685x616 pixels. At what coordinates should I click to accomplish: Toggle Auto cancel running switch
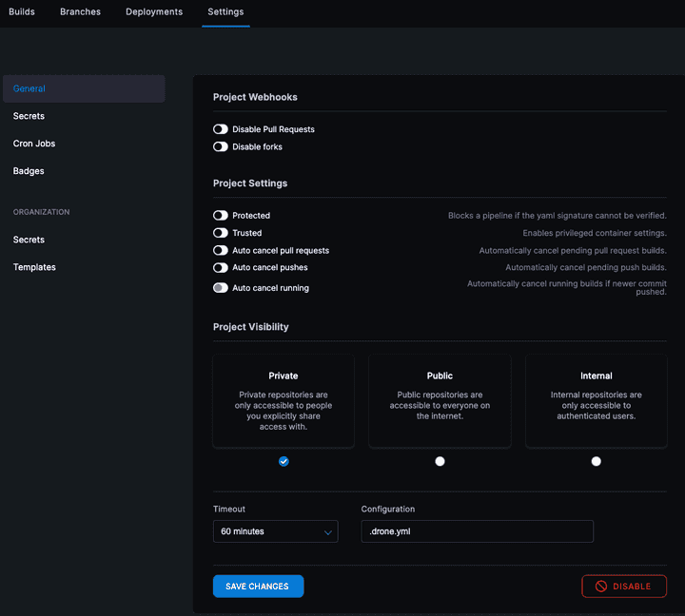coord(221,288)
